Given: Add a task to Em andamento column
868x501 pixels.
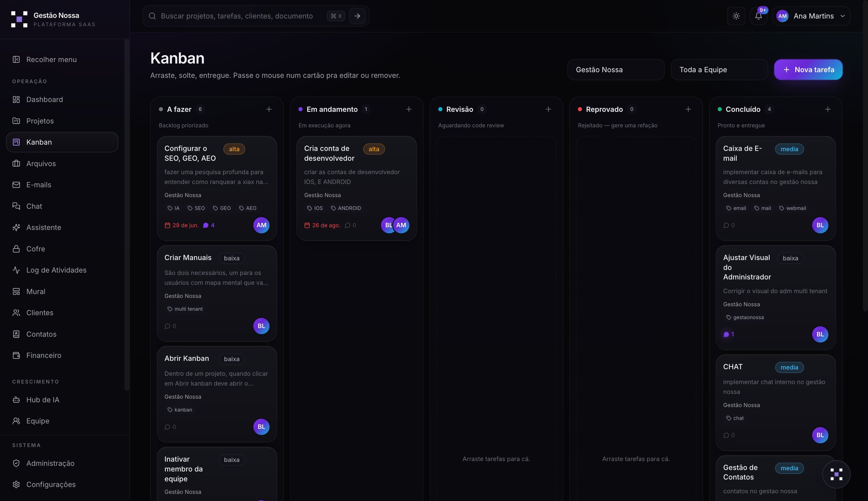Looking at the screenshot, I should click(409, 109).
